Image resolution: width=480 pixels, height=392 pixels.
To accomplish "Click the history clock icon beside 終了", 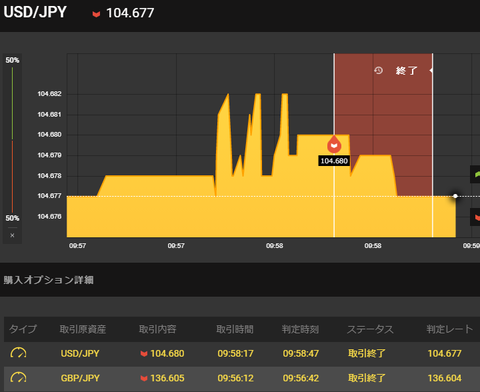I will point(378,70).
